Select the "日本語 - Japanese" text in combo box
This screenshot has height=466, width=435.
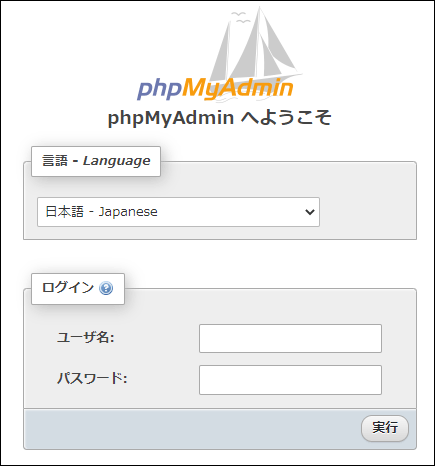(101, 212)
